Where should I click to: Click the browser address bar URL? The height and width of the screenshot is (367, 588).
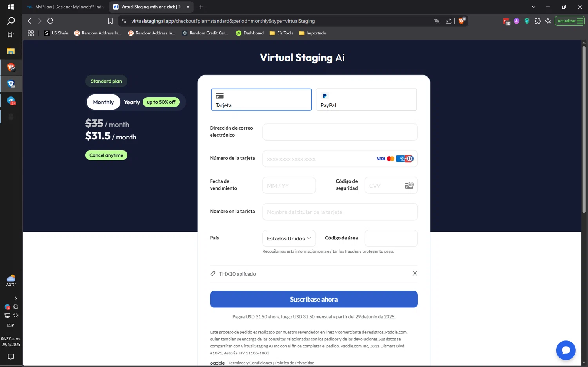(223, 21)
